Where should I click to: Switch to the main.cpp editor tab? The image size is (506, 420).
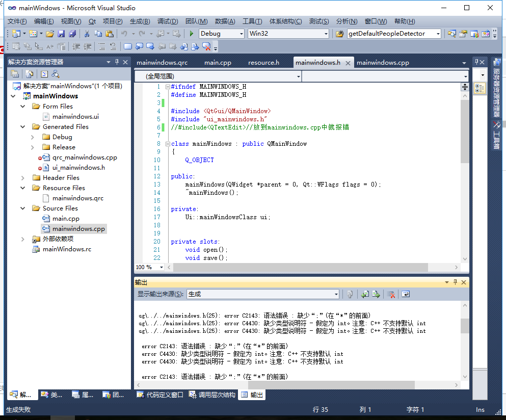[x=218, y=63]
